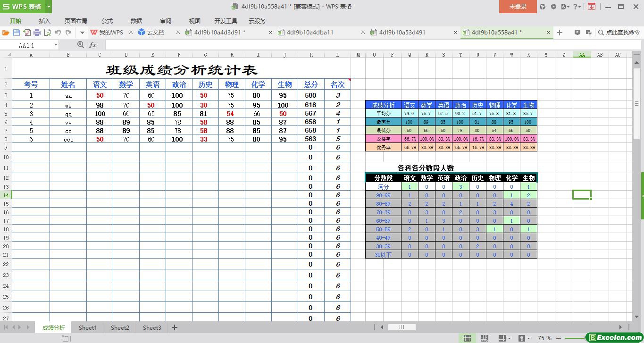Open the skin icon in the title bar
Image resolution: width=644 pixels, height=343 pixels.
tap(543, 7)
